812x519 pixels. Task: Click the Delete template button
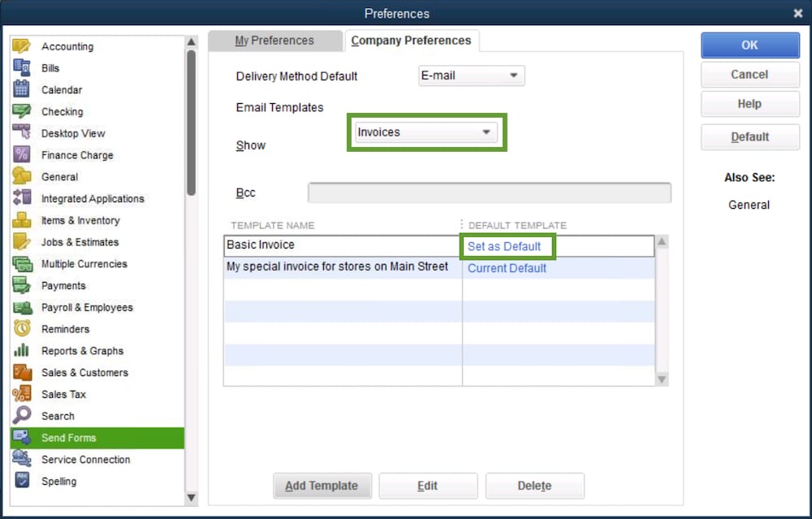(x=534, y=486)
